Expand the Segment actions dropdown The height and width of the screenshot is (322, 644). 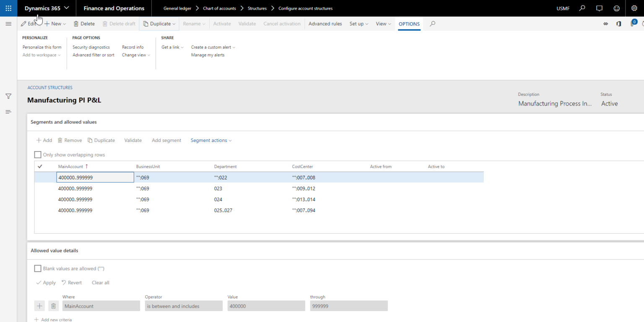pos(211,140)
